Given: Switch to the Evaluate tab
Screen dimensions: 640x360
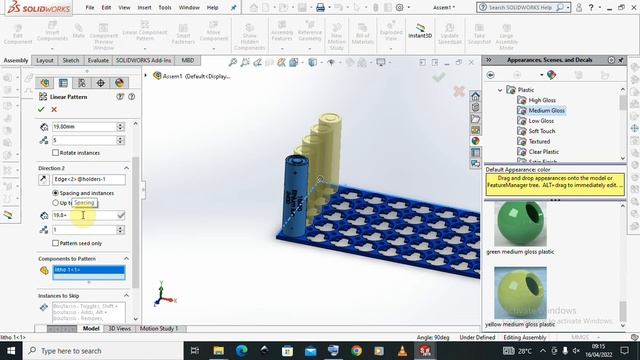Looking at the screenshot, I should coord(98,60).
